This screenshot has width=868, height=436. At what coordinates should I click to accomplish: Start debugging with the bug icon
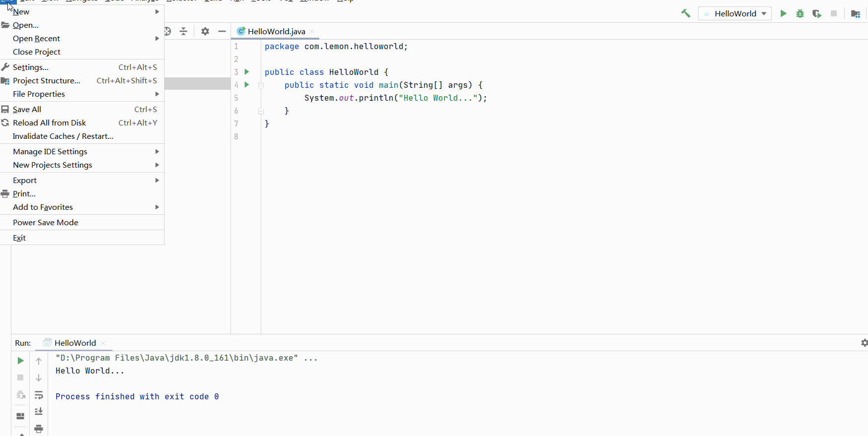(800, 13)
